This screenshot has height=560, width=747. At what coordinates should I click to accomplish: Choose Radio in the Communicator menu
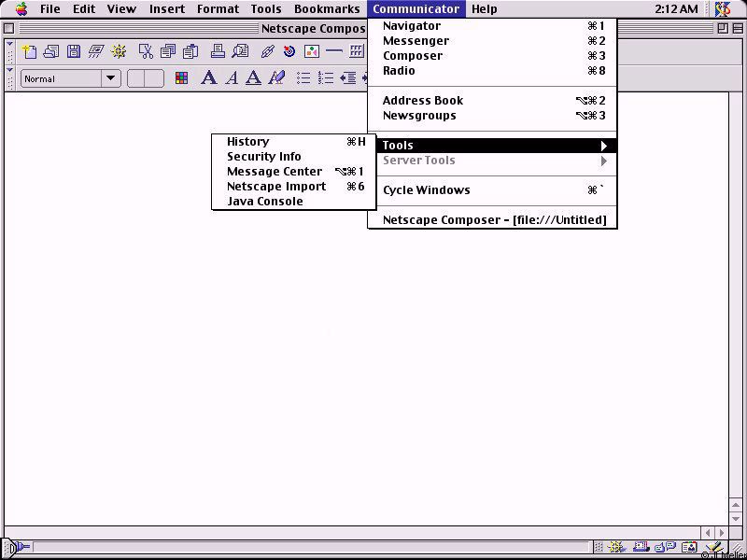(x=493, y=71)
